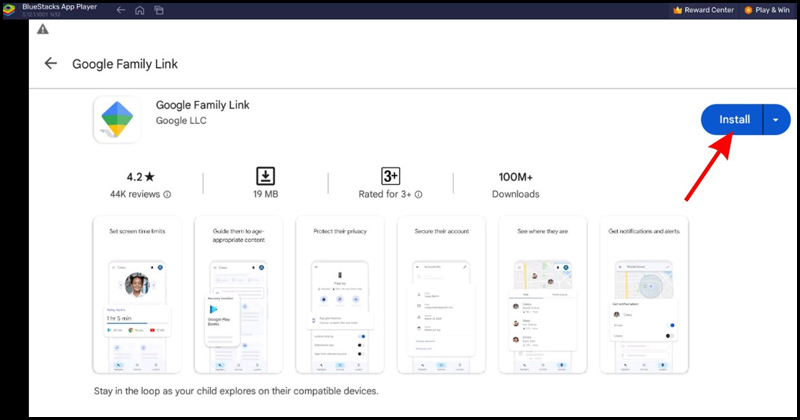Open 'Set screen time limits' screenshot
Screen dimensions: 800x420
point(137,295)
